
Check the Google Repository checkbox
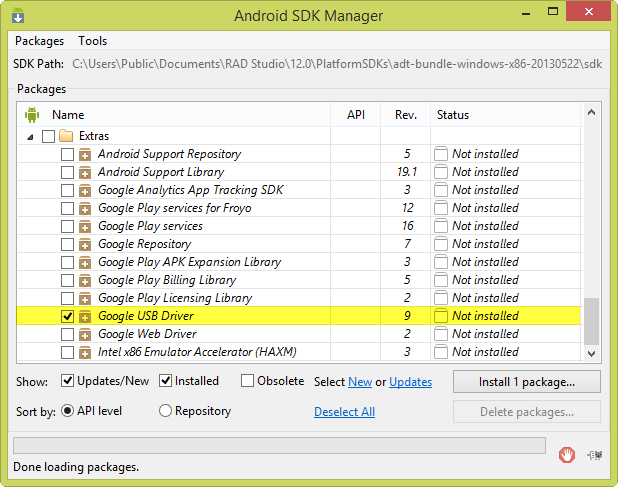[x=67, y=244]
